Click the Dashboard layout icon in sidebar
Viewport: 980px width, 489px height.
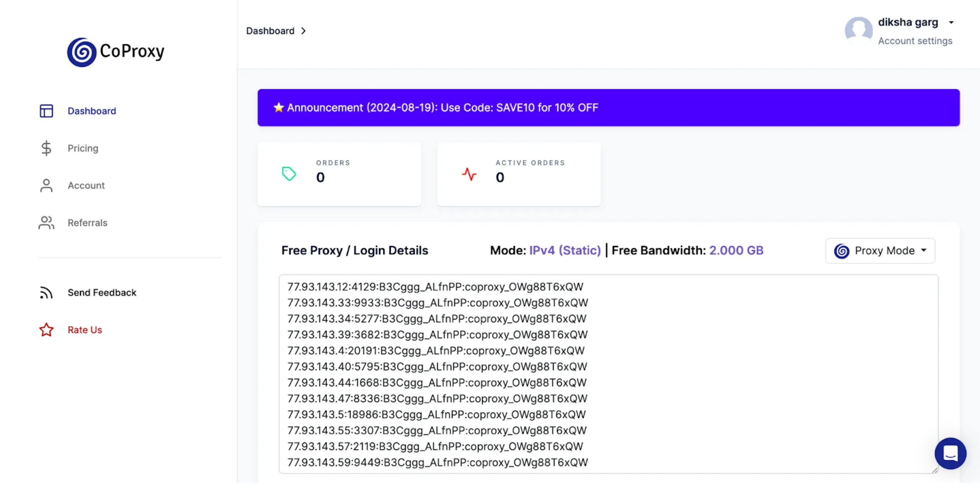tap(46, 111)
